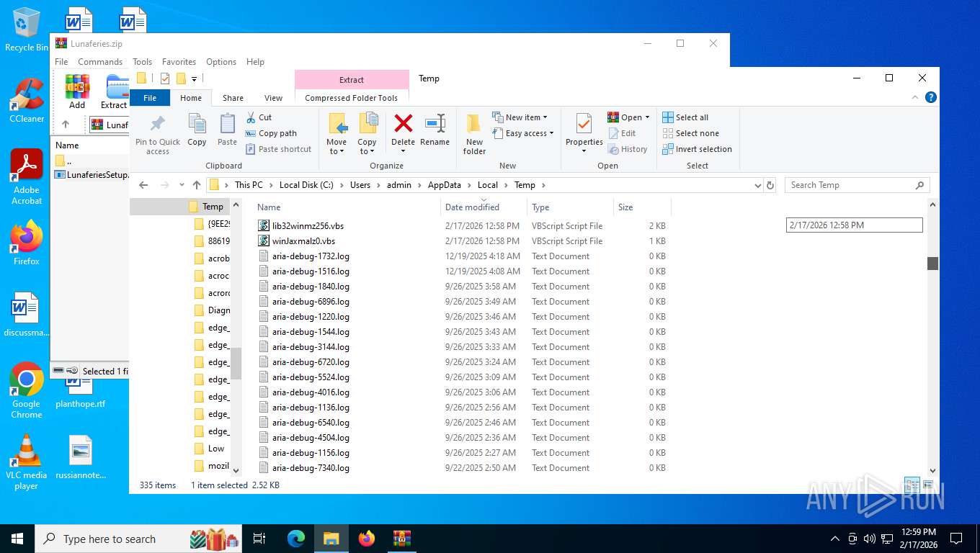The width and height of the screenshot is (980, 553).
Task: Click the Paste ribbon icon
Action: point(227,124)
